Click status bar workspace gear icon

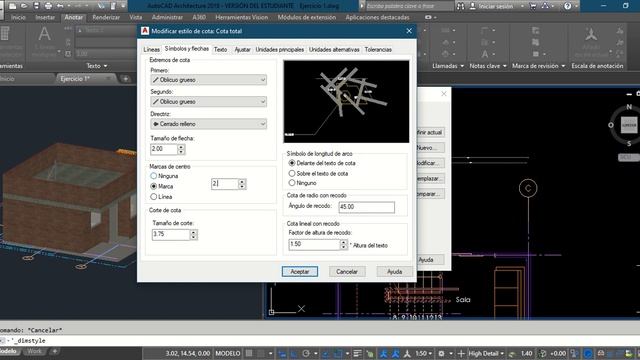point(441,353)
